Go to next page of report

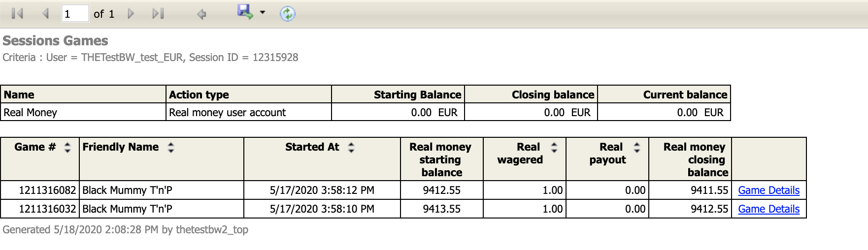(x=131, y=14)
